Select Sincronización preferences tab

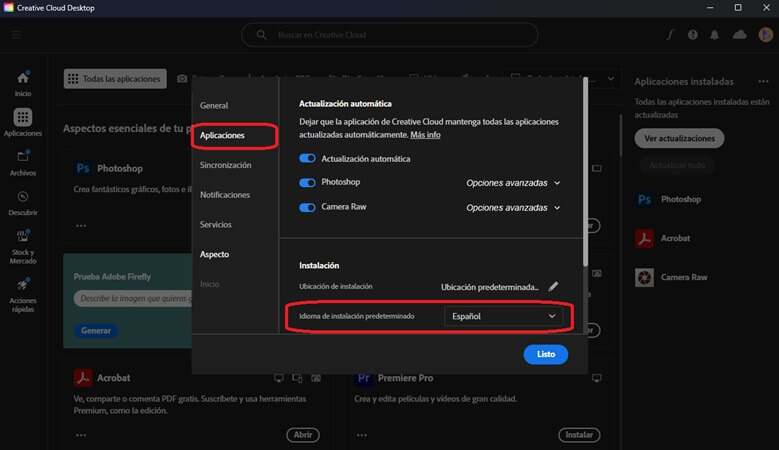pyautogui.click(x=226, y=165)
